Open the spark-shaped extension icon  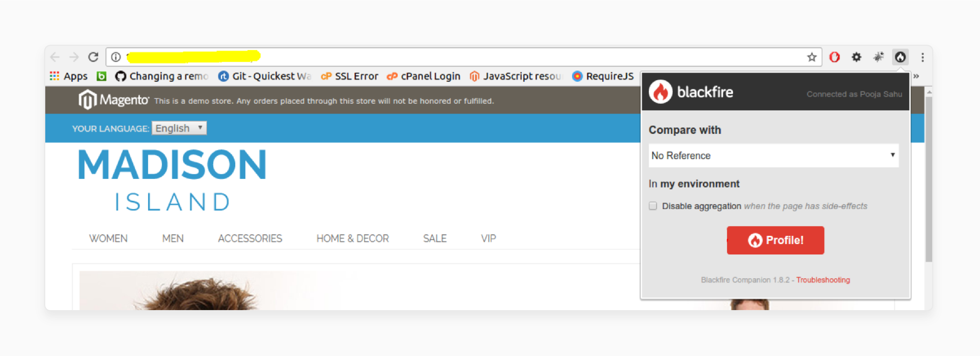878,57
